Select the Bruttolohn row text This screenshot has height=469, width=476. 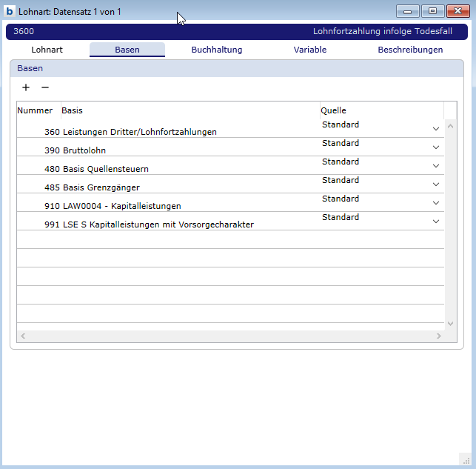point(84,150)
